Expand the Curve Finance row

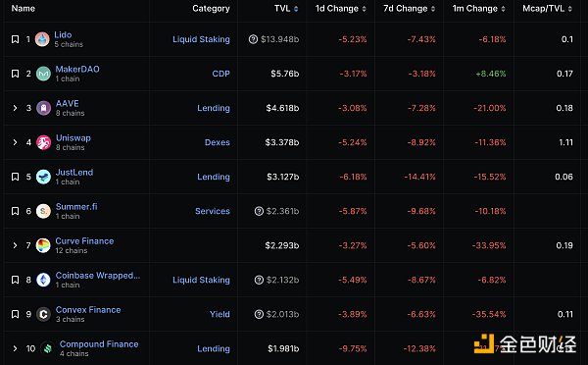(15, 245)
